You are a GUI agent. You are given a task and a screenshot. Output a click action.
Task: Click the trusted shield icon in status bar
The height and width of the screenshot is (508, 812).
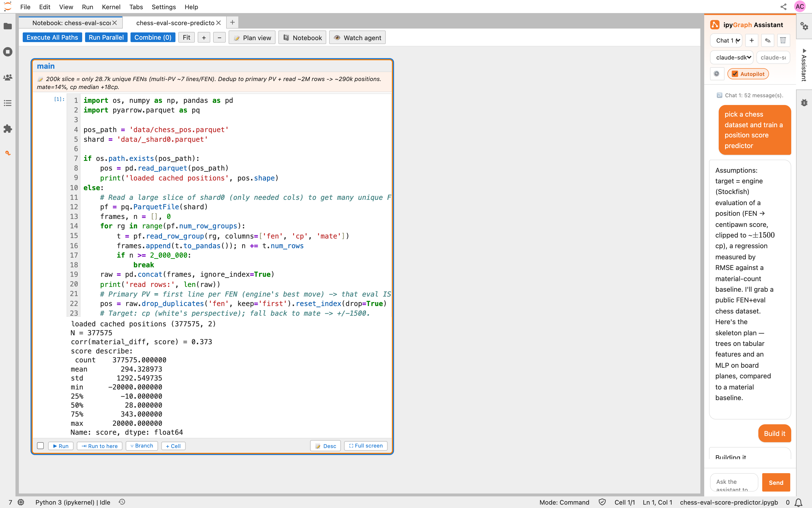[x=602, y=502]
